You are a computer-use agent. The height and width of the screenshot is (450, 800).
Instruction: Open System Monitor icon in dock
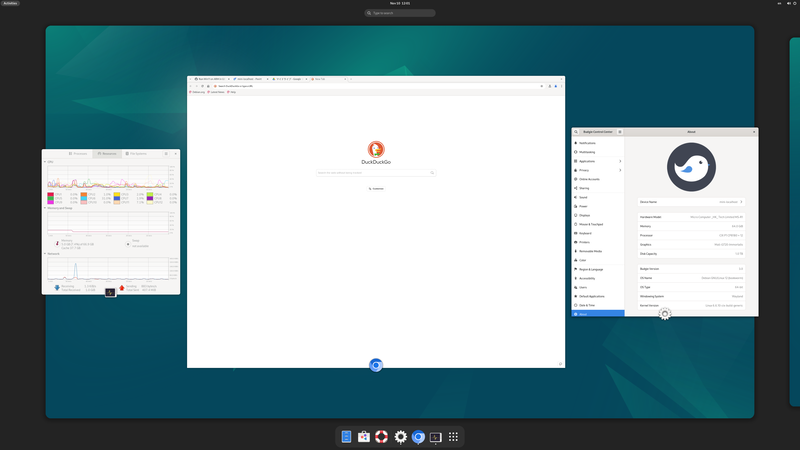(x=436, y=437)
